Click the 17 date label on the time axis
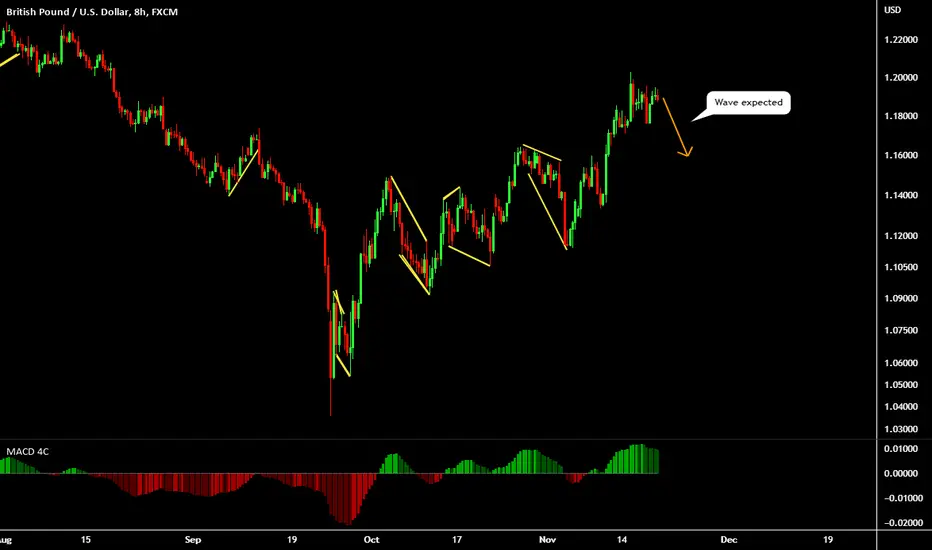Viewport: 932px width, 550px height. [456, 540]
